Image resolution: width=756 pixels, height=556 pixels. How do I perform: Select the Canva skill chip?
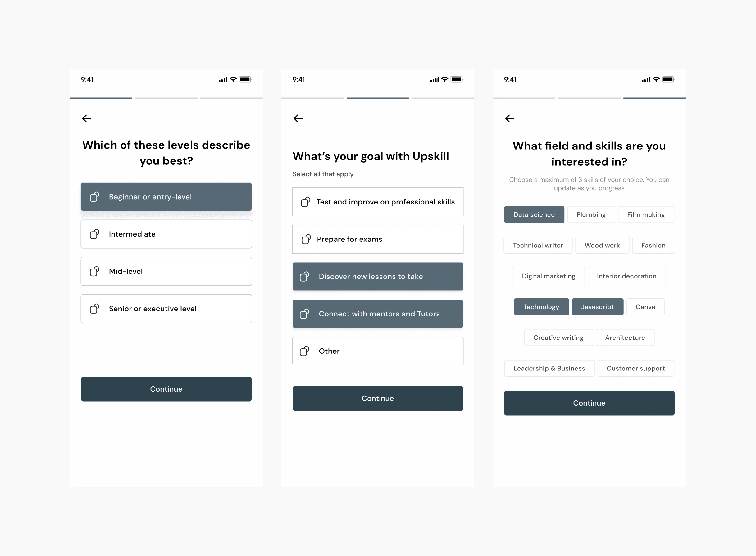[644, 306]
